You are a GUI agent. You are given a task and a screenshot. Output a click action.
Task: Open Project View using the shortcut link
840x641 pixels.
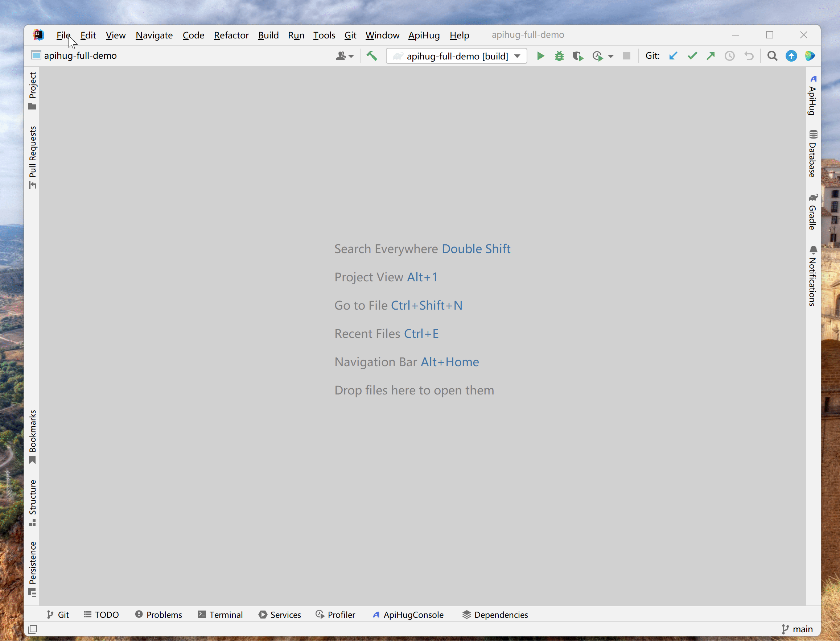(386, 277)
